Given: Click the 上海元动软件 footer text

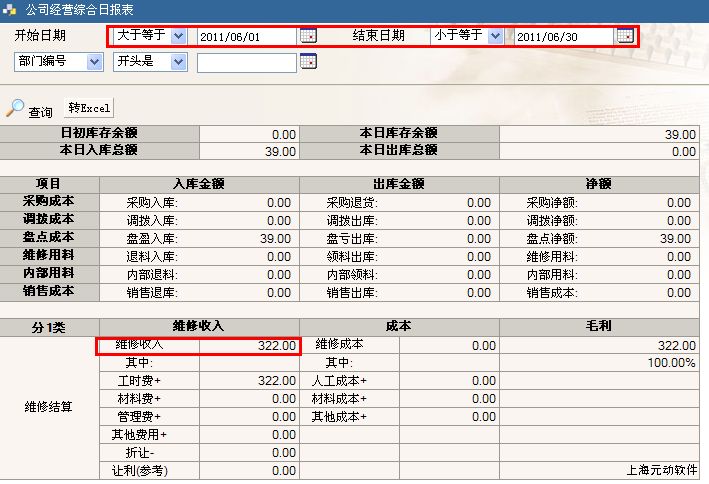Looking at the screenshot, I should coord(661,470).
